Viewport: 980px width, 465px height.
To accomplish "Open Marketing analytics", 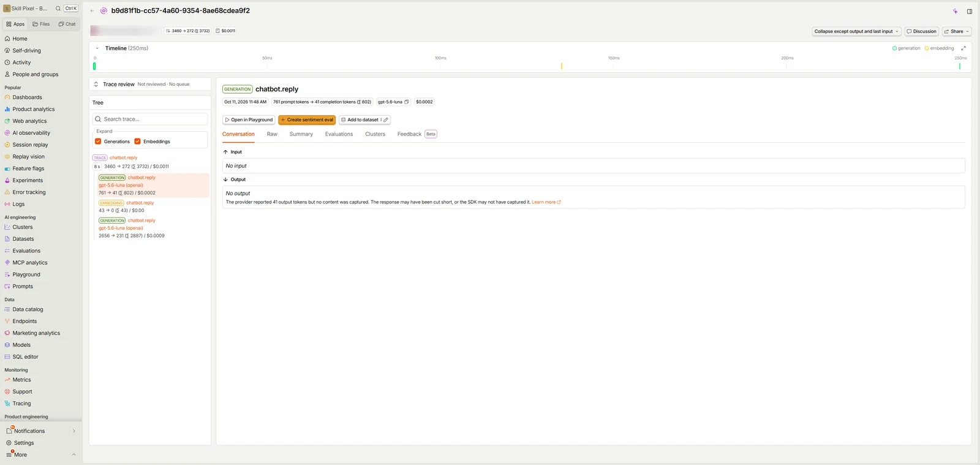I will pos(36,333).
